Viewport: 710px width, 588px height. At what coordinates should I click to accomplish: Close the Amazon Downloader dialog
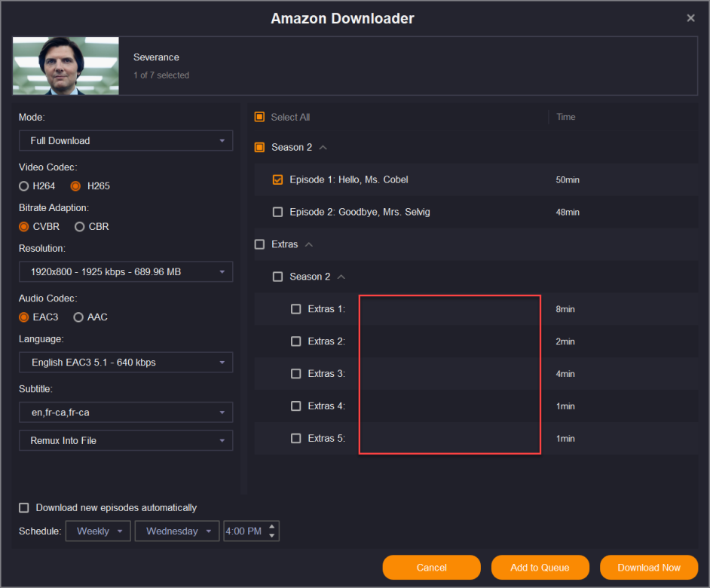point(690,18)
